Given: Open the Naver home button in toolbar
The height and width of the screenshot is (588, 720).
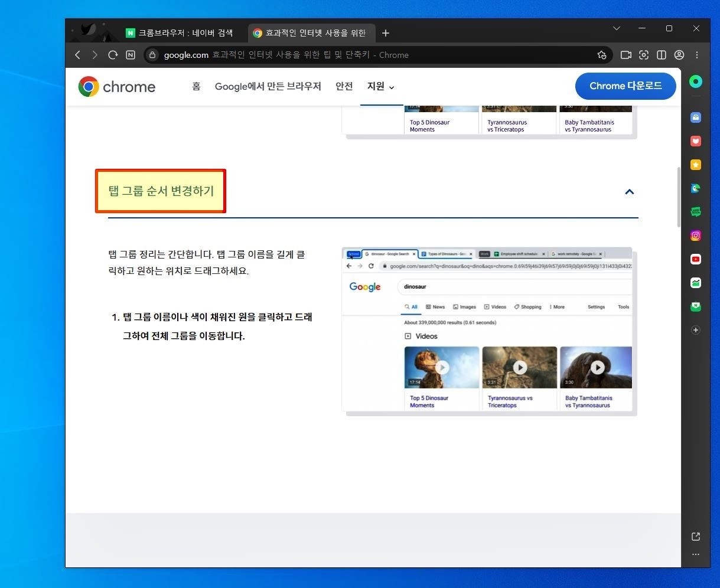Looking at the screenshot, I should (x=131, y=55).
